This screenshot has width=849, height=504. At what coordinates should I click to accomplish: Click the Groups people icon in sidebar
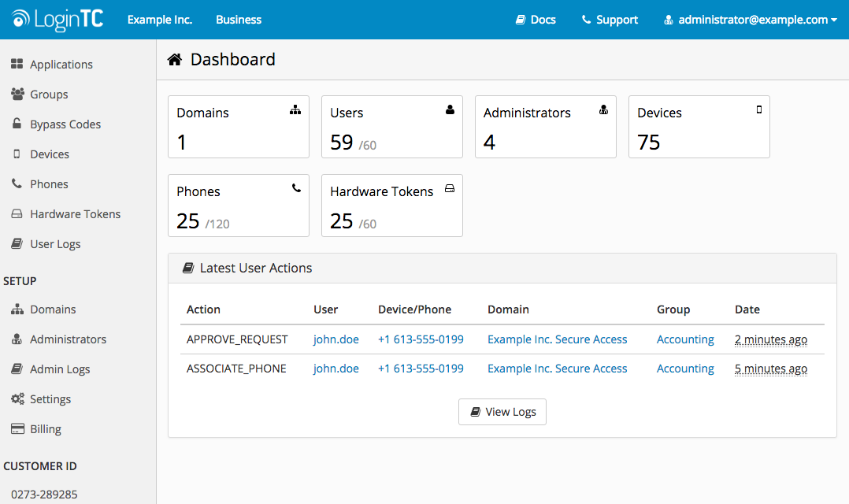17,94
